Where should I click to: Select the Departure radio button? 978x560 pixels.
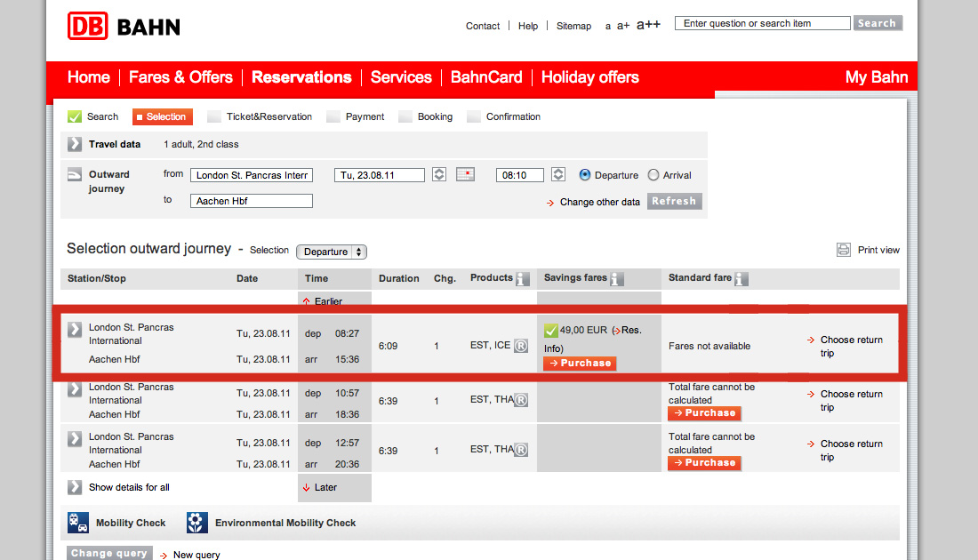[x=585, y=175]
